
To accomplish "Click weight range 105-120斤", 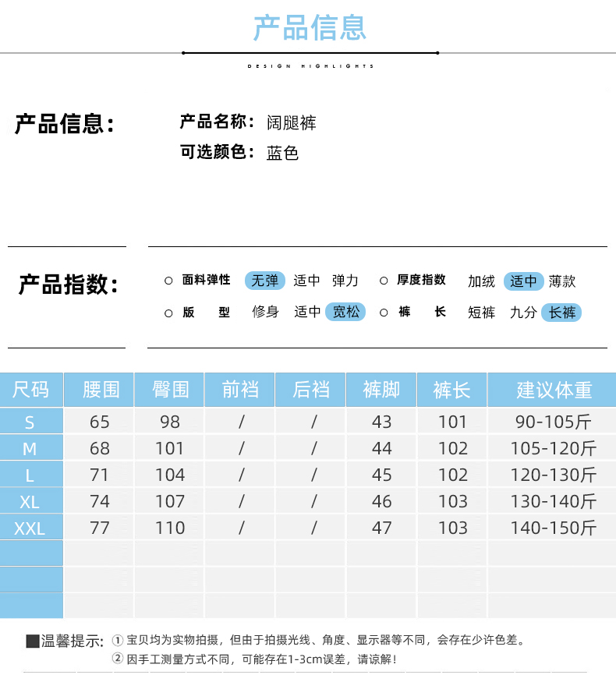I will [x=554, y=448].
